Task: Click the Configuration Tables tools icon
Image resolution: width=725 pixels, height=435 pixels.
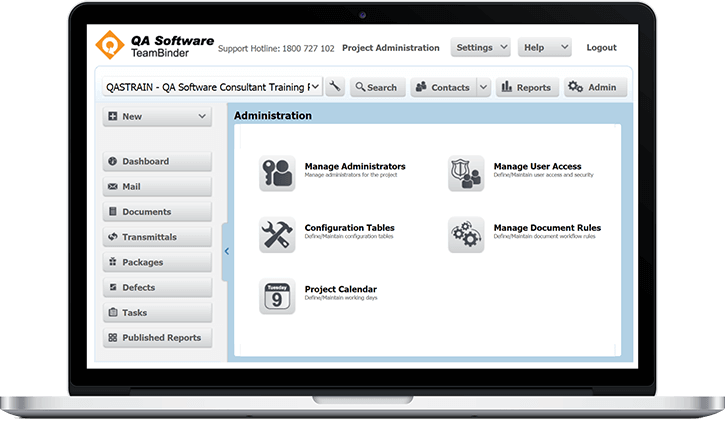Action: (277, 235)
